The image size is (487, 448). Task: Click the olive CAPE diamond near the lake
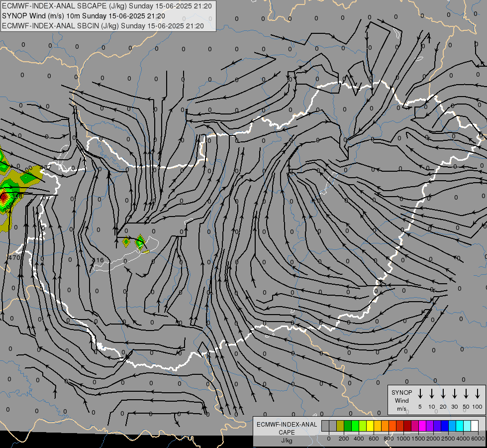click(x=126, y=242)
